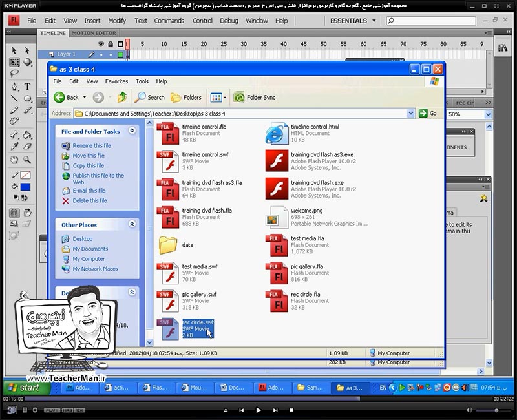Select the Text tool
Screen dimensions: 517x420
(28, 87)
